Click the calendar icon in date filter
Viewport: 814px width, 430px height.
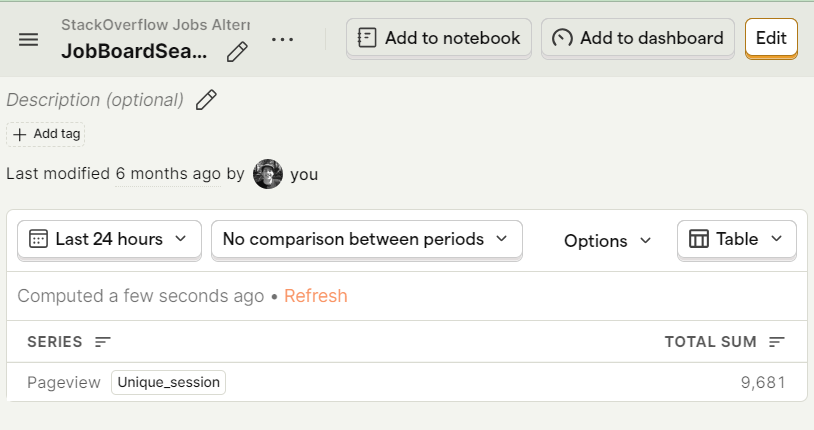click(x=39, y=239)
